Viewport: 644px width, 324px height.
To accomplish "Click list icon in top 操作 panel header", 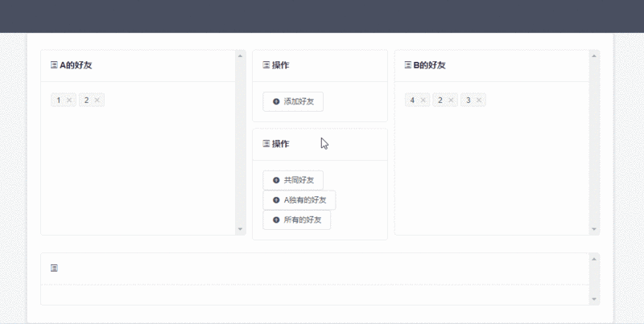I will (x=266, y=65).
